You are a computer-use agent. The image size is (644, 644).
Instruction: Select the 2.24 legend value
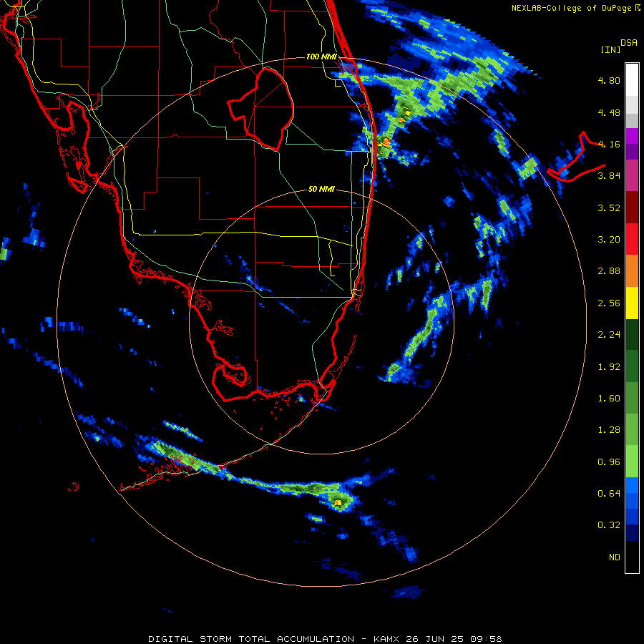[x=609, y=335]
